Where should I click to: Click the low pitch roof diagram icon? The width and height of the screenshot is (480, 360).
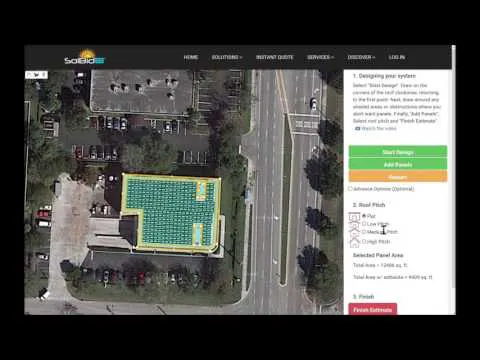click(354, 224)
